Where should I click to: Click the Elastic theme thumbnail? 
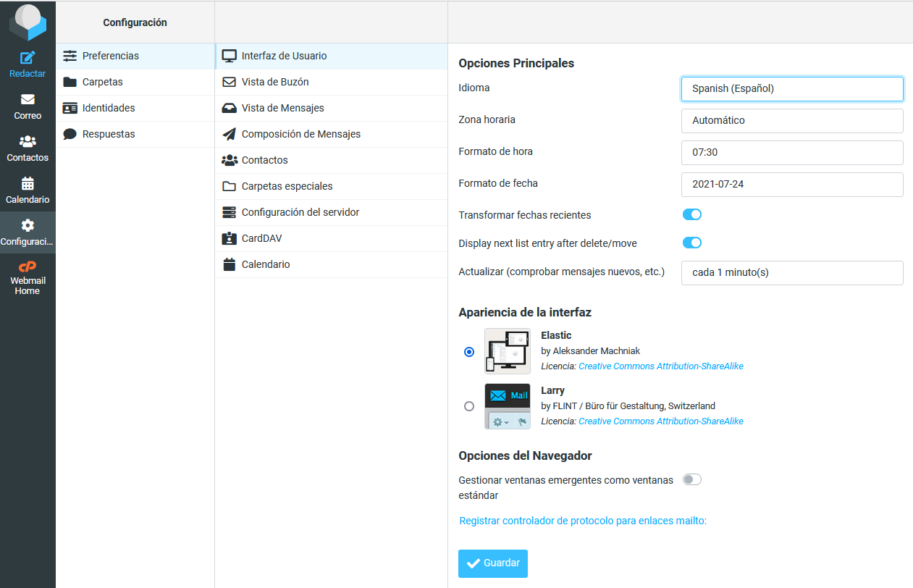507,351
